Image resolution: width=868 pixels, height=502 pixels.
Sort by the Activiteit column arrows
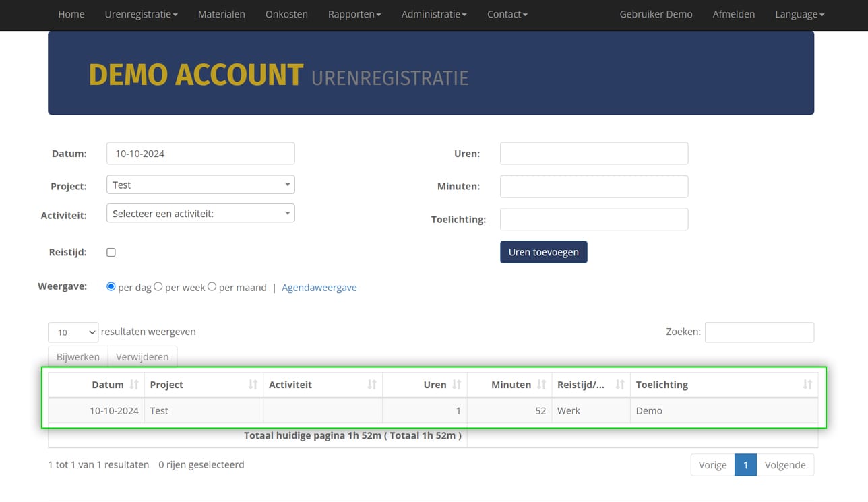[x=371, y=385]
